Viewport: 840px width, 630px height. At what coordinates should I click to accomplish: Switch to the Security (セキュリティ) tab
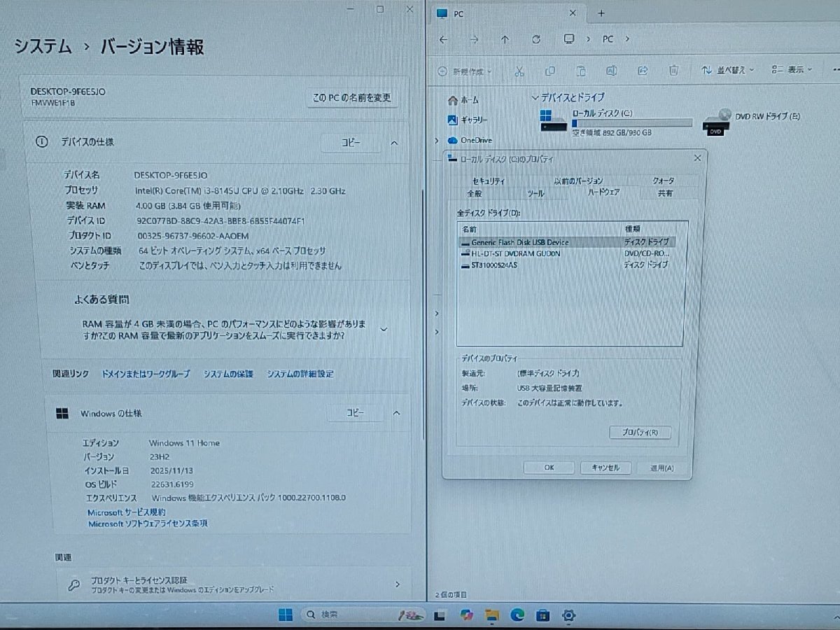point(489,181)
